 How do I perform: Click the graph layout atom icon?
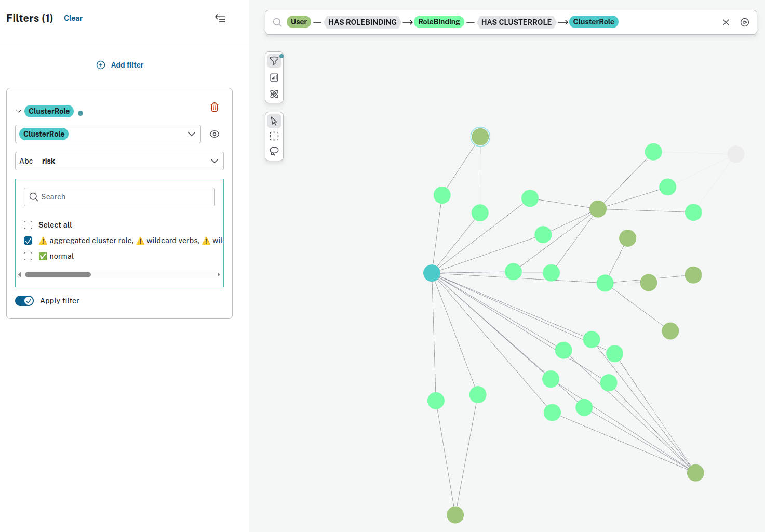point(274,94)
